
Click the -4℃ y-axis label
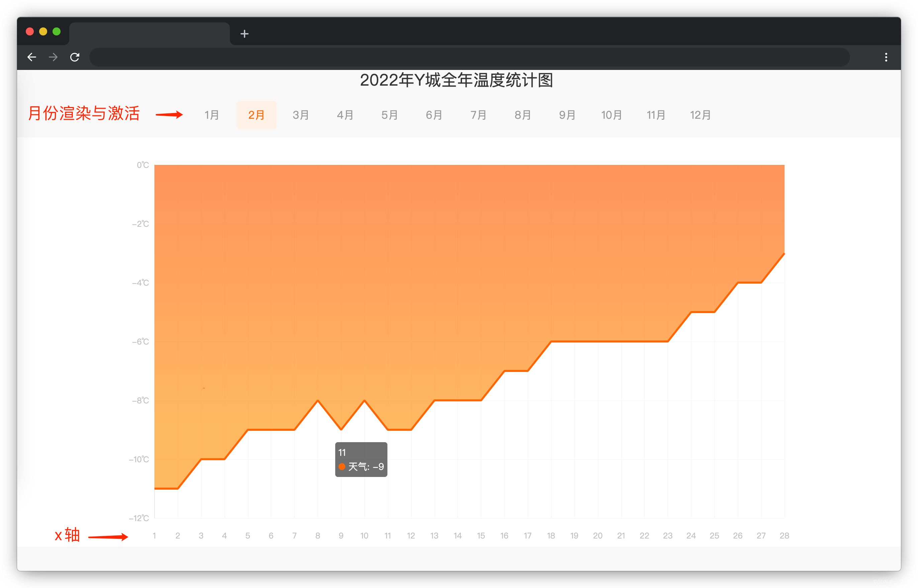(x=141, y=283)
